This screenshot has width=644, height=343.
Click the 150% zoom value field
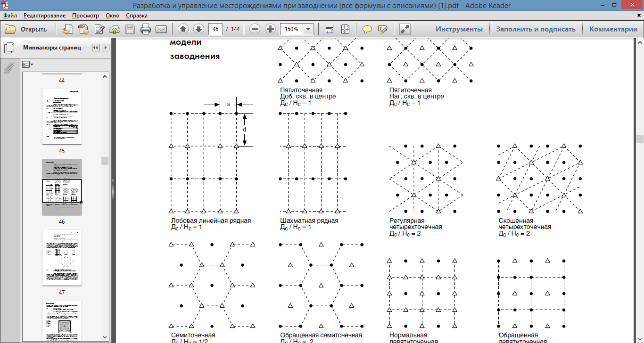click(x=292, y=29)
